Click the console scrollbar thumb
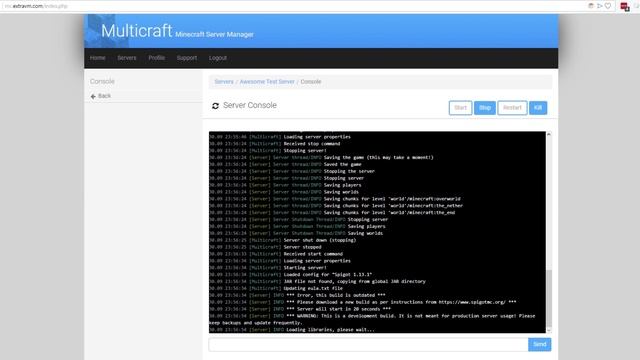 pos(549,298)
